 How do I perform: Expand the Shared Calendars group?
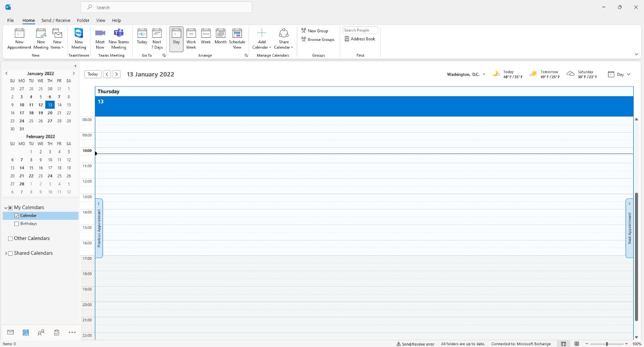tap(6, 254)
